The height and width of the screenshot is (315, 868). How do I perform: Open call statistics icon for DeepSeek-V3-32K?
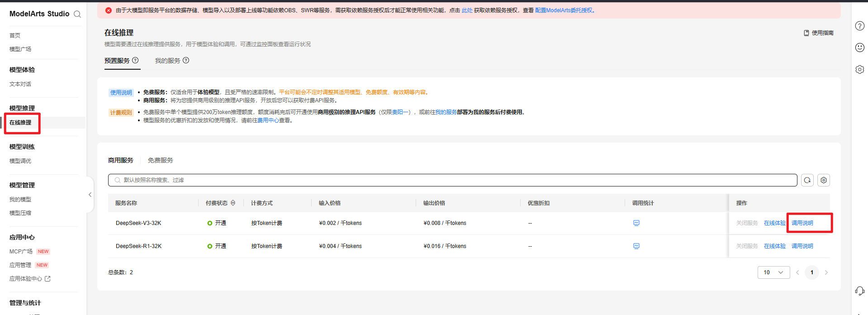click(636, 223)
